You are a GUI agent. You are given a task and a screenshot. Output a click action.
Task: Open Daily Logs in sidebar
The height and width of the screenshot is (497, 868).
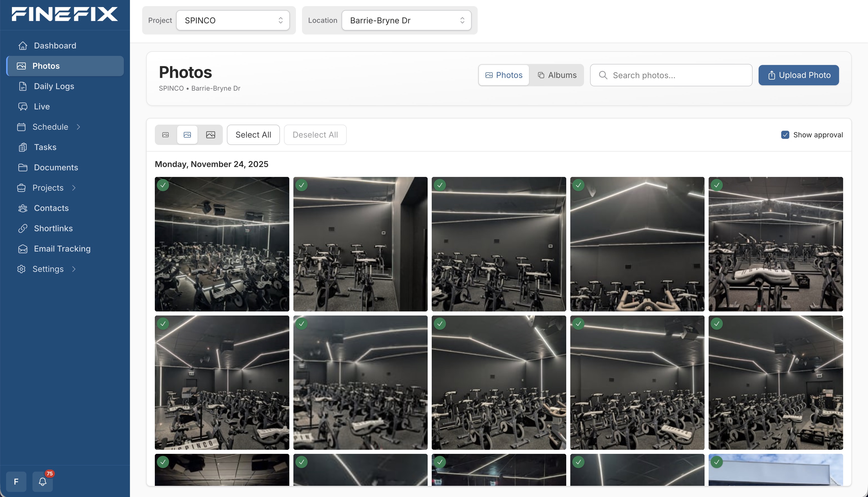tap(54, 86)
